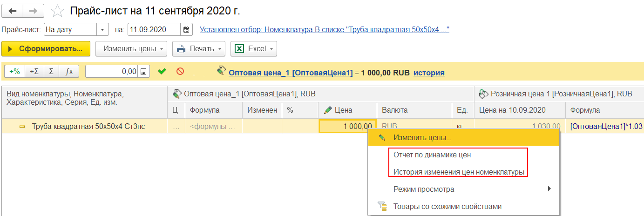Click the Цена на 10.09.2020 column header
Image resolution: width=644 pixels, height=216 pixels.
(x=519, y=110)
